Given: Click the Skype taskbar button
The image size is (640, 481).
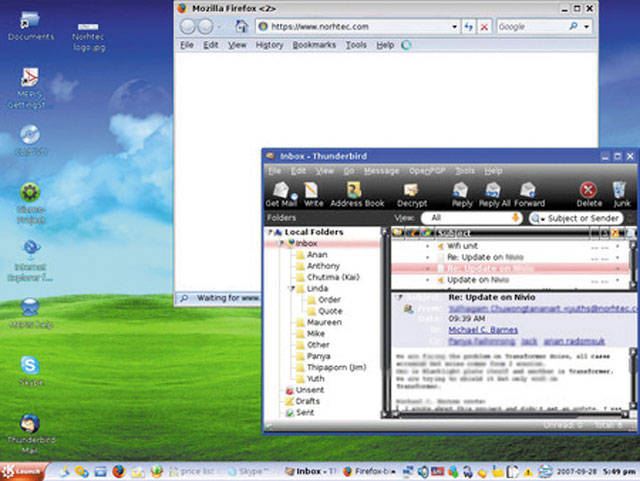Looking at the screenshot, I should click(x=249, y=472).
